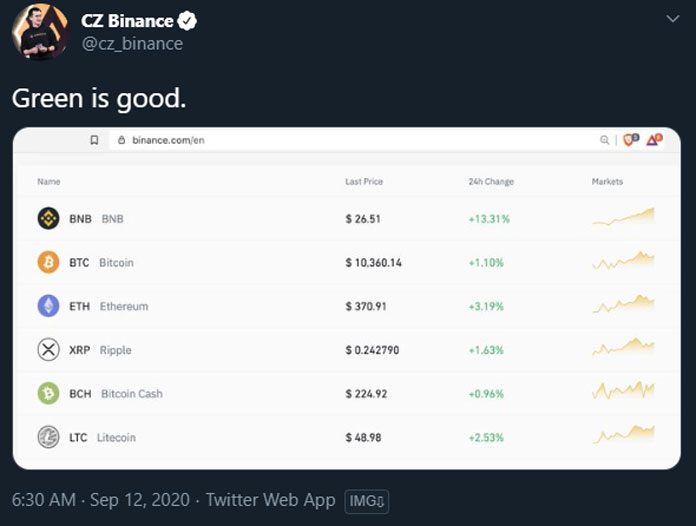Open the BNB market sparkline chart
This screenshot has height=526, width=696.
point(623,217)
